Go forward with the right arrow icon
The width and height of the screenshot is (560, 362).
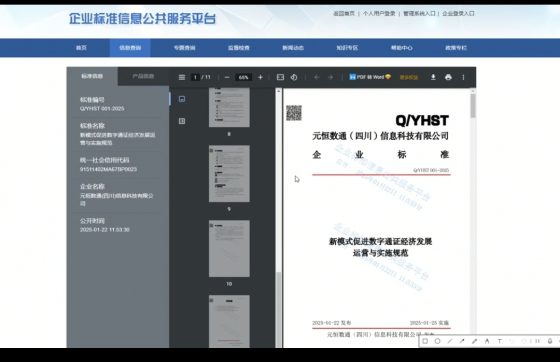pyautogui.click(x=331, y=77)
